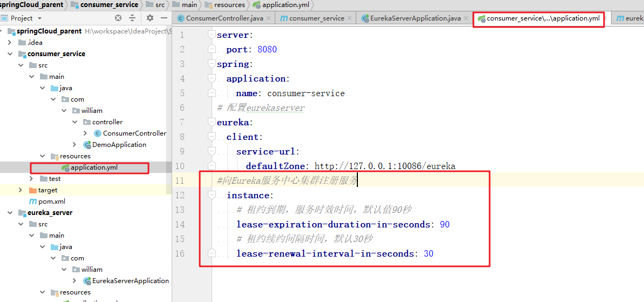Click EurekaServerApplication icon in the tree

[x=87, y=281]
